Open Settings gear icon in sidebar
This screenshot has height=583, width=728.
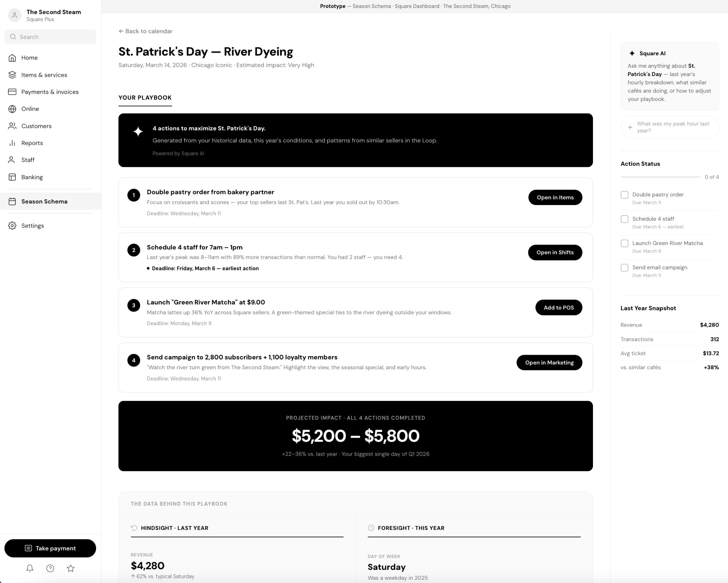(12, 226)
